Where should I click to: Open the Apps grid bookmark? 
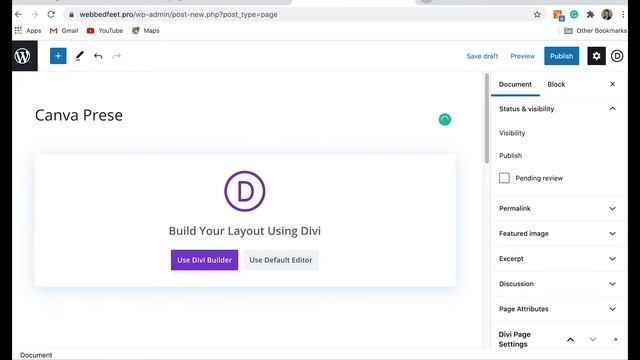(x=28, y=31)
